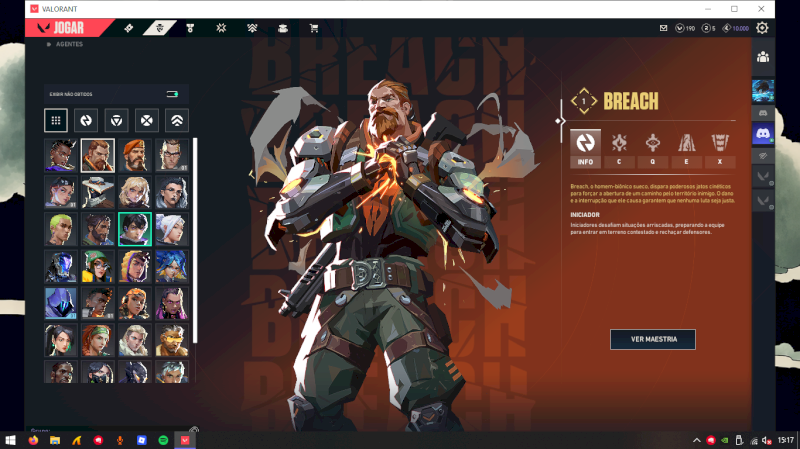Open Spotify from the taskbar

[163, 440]
